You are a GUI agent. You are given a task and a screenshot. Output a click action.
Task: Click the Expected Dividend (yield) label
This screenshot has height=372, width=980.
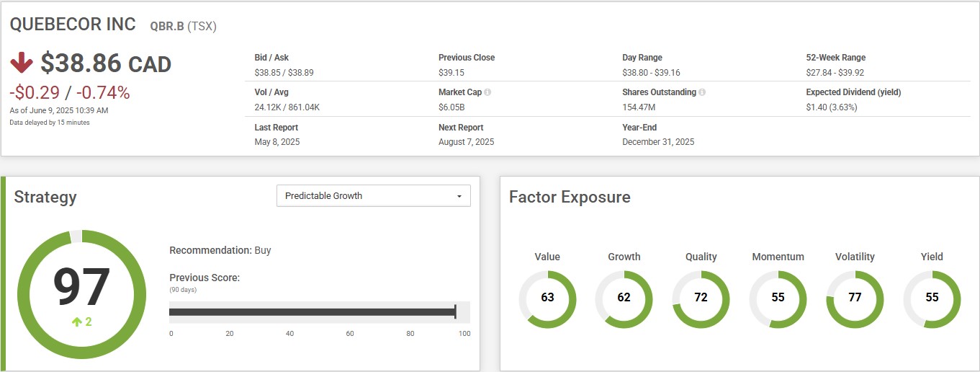coord(853,92)
